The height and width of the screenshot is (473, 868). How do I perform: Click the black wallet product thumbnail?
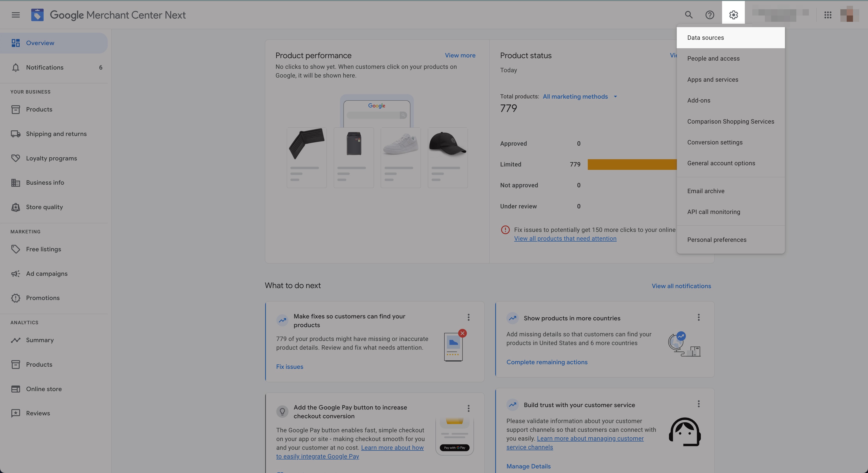click(307, 158)
